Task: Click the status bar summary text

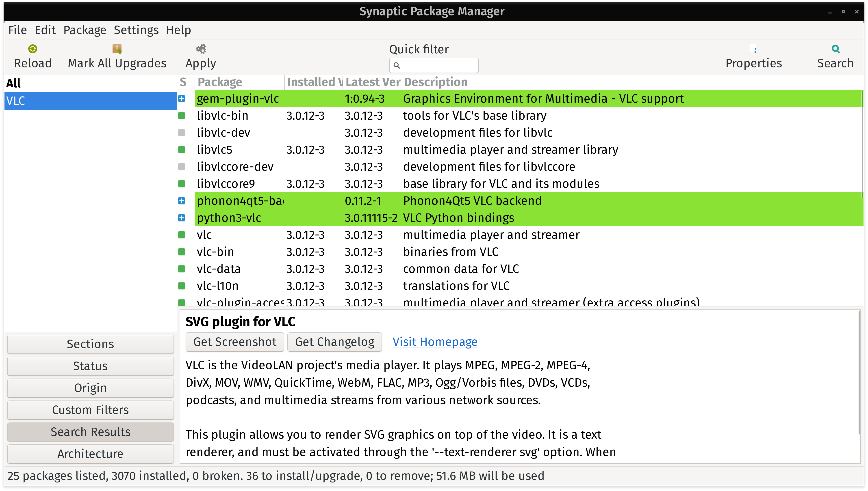Action: click(x=276, y=476)
